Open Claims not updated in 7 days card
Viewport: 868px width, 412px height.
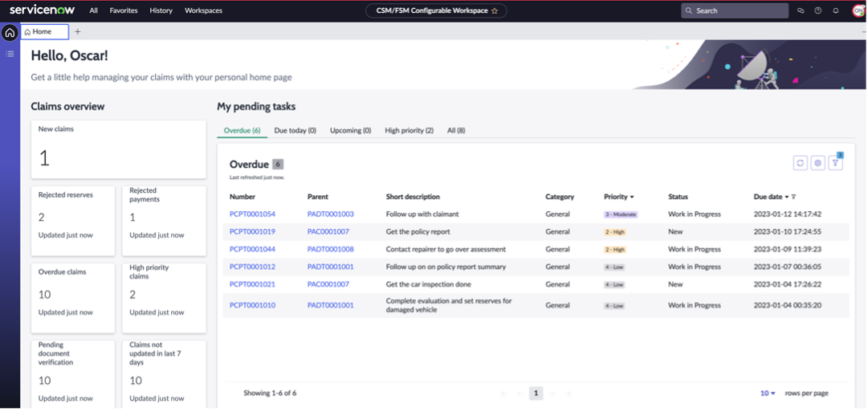(x=165, y=374)
